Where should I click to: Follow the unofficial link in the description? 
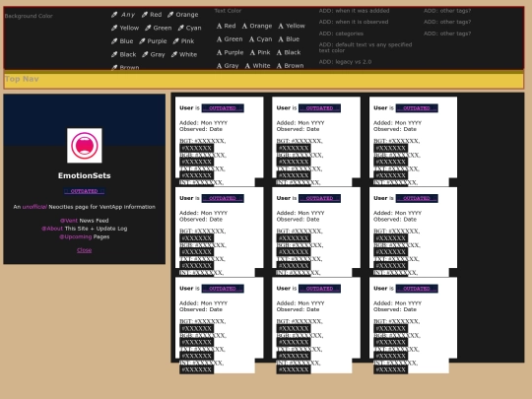coord(34,207)
